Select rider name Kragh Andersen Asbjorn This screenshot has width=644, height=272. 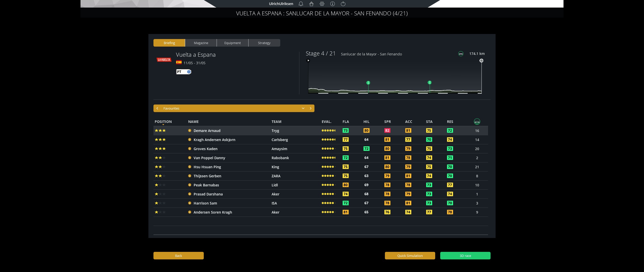(214, 140)
